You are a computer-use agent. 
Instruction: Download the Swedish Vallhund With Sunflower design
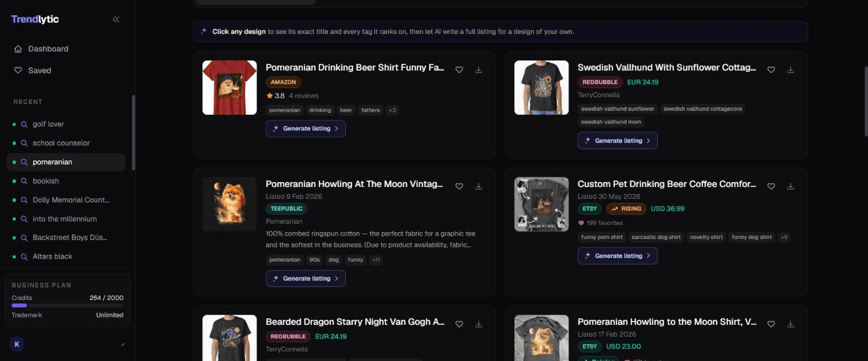(x=791, y=69)
